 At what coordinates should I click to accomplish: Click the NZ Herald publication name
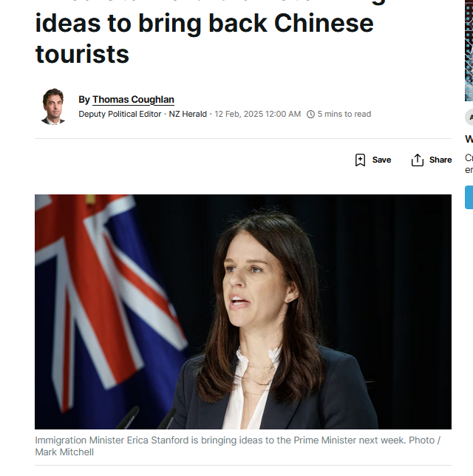click(188, 114)
